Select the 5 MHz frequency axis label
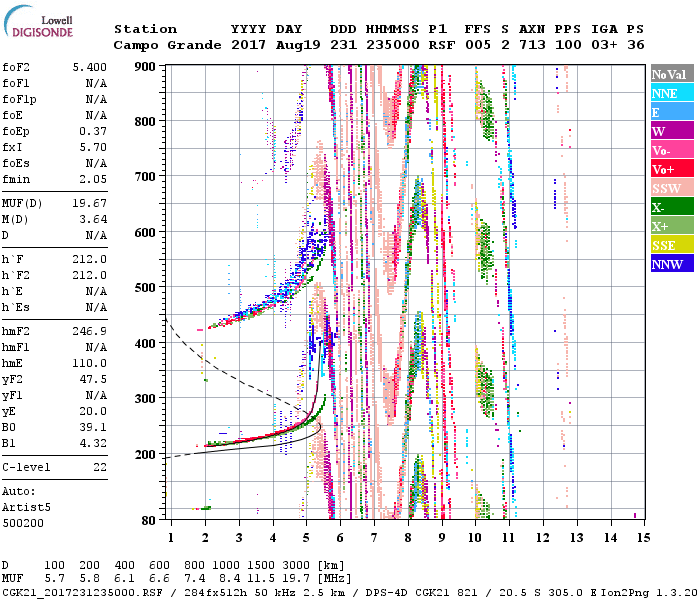This screenshot has height=600, width=700. click(306, 538)
